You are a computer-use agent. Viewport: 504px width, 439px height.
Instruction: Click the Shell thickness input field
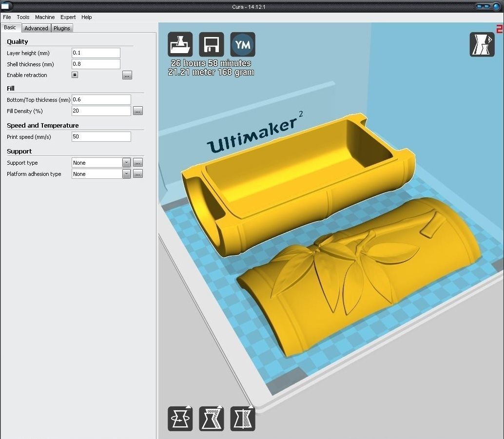click(96, 64)
